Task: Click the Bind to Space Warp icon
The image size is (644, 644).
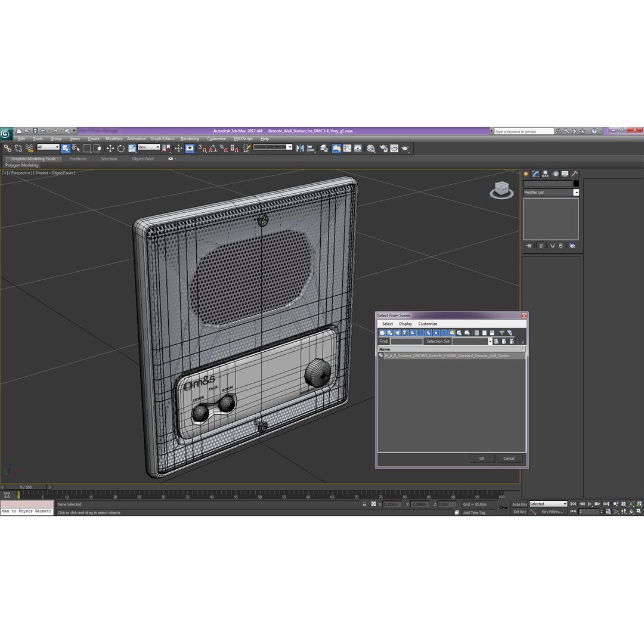Action: (29, 148)
